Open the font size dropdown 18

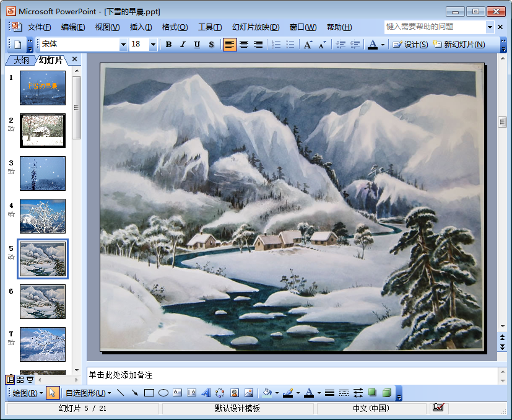[153, 45]
